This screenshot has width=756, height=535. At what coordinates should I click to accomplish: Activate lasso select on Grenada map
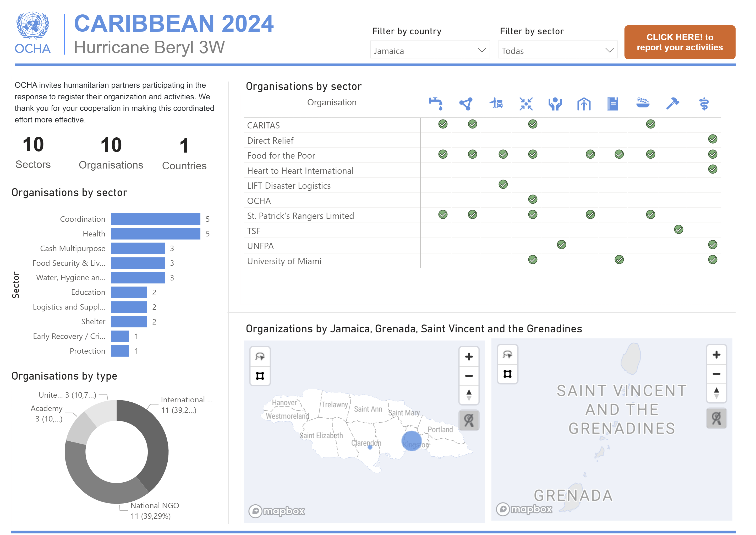[507, 355]
